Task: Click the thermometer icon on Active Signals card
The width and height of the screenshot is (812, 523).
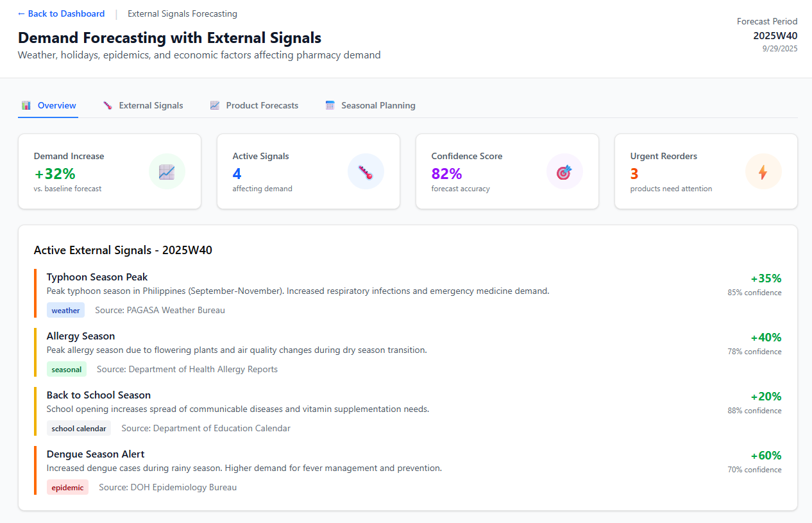Action: (366, 171)
